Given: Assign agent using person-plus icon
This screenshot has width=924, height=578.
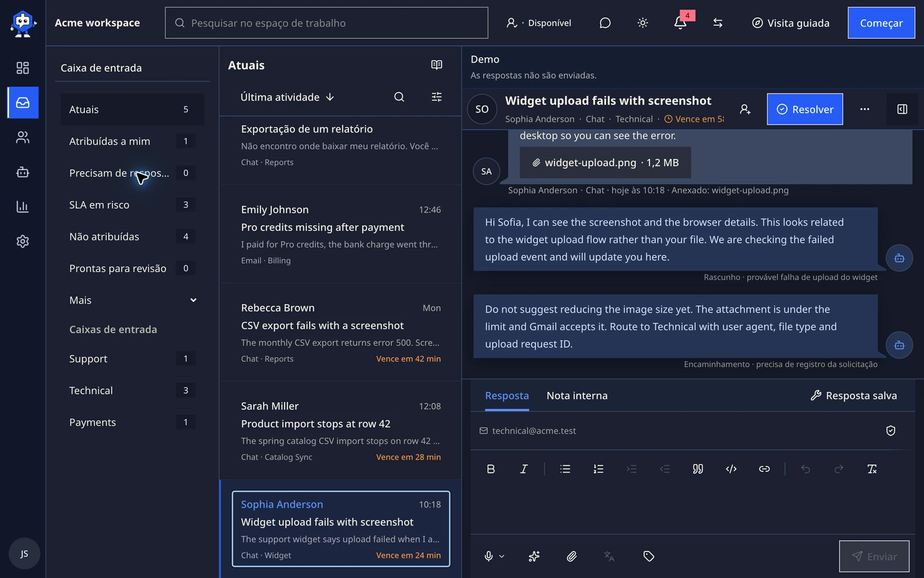Looking at the screenshot, I should point(745,109).
